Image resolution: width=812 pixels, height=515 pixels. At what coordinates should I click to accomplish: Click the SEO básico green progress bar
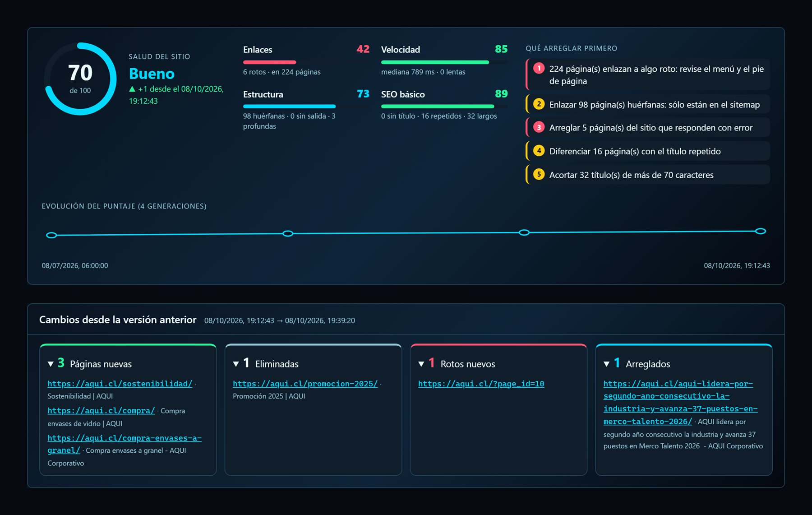(438, 107)
